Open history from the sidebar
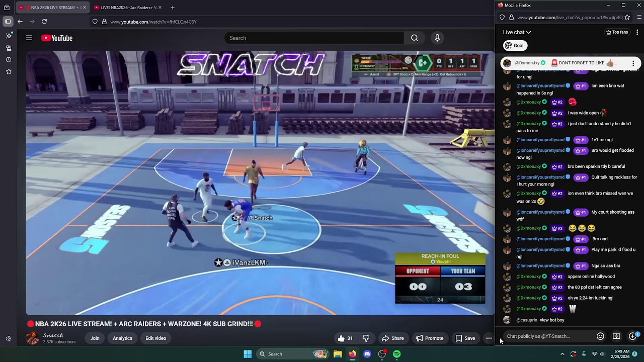Image resolution: width=644 pixels, height=362 pixels. (x=9, y=60)
